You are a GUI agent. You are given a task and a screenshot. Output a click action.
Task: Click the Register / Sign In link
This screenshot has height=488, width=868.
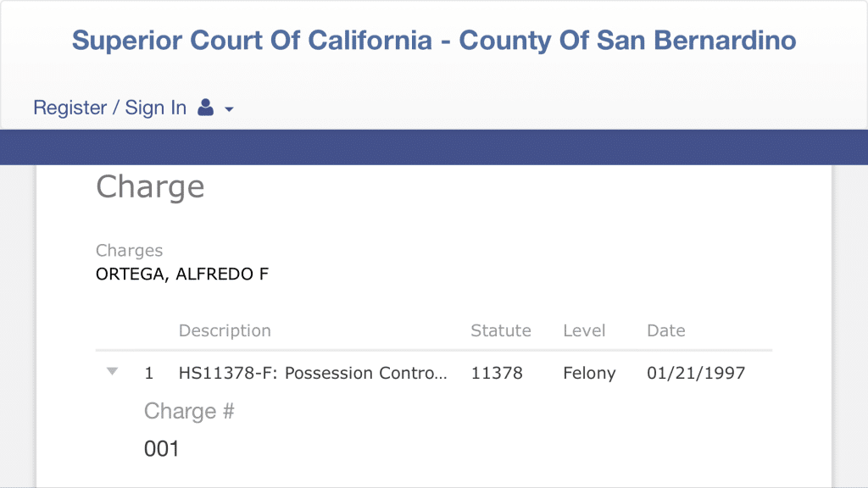(109, 108)
